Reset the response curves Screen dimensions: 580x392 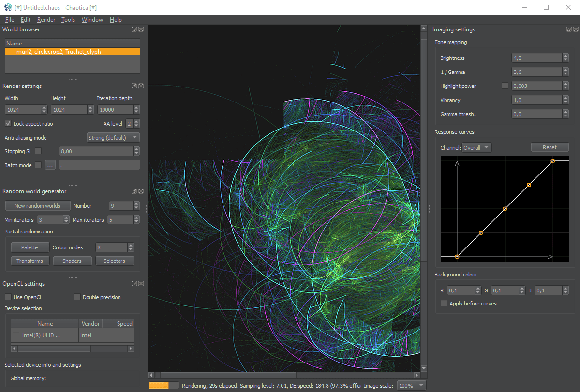click(550, 147)
